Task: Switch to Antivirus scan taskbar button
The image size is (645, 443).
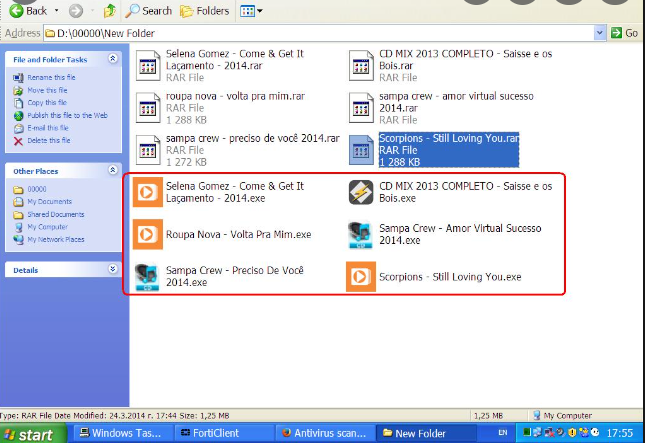Action: tap(325, 433)
